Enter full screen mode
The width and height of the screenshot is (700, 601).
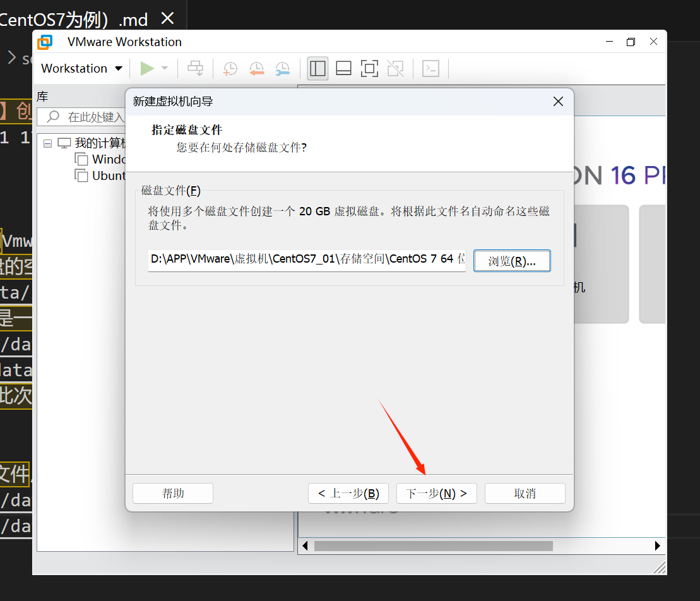369,68
